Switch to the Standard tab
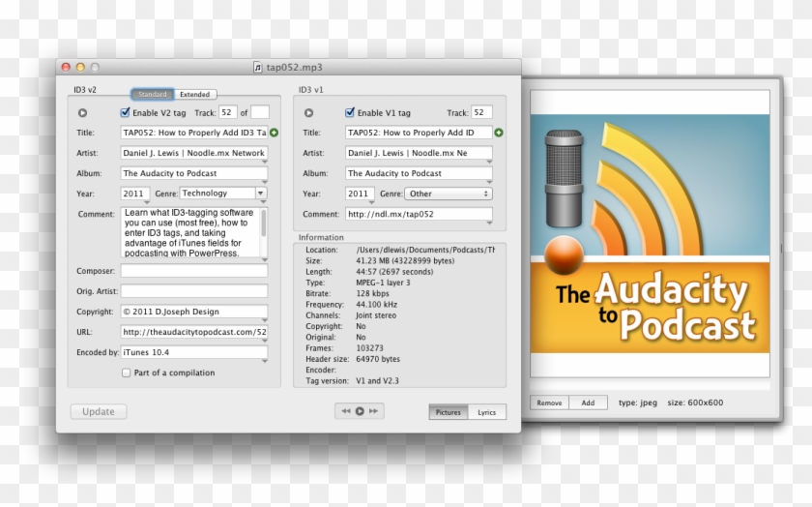 coord(153,94)
